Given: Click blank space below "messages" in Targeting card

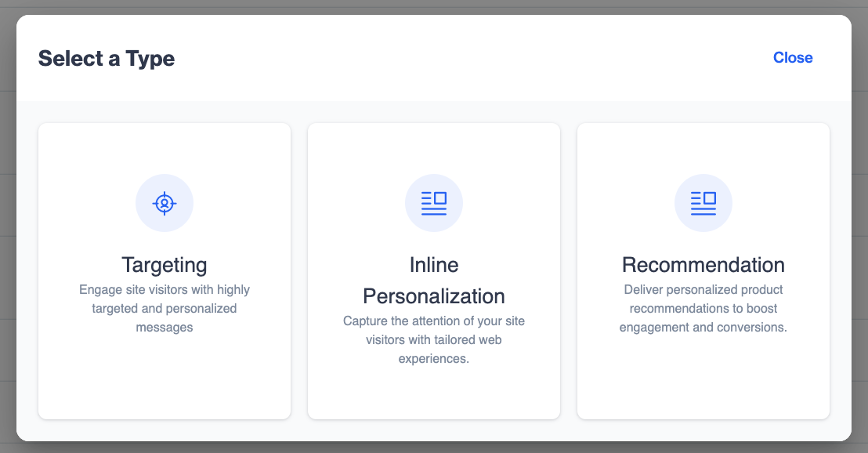Looking at the screenshot, I should [165, 376].
